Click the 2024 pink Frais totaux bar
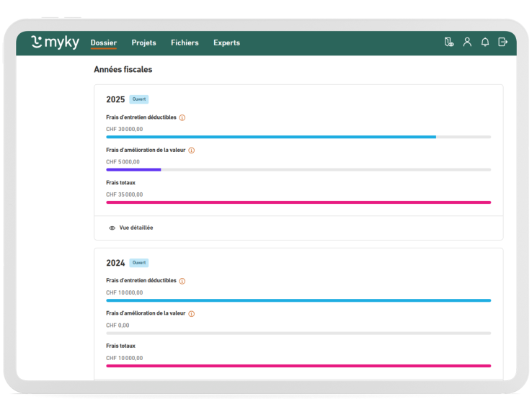The width and height of the screenshot is (532, 399). pos(298,366)
